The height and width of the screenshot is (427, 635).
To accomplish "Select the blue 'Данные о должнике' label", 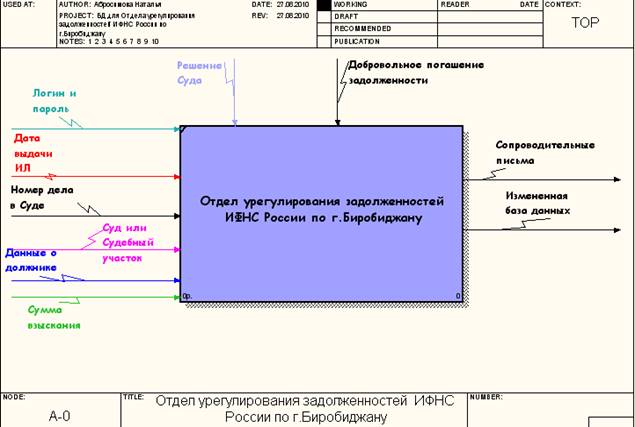I will pos(33,260).
